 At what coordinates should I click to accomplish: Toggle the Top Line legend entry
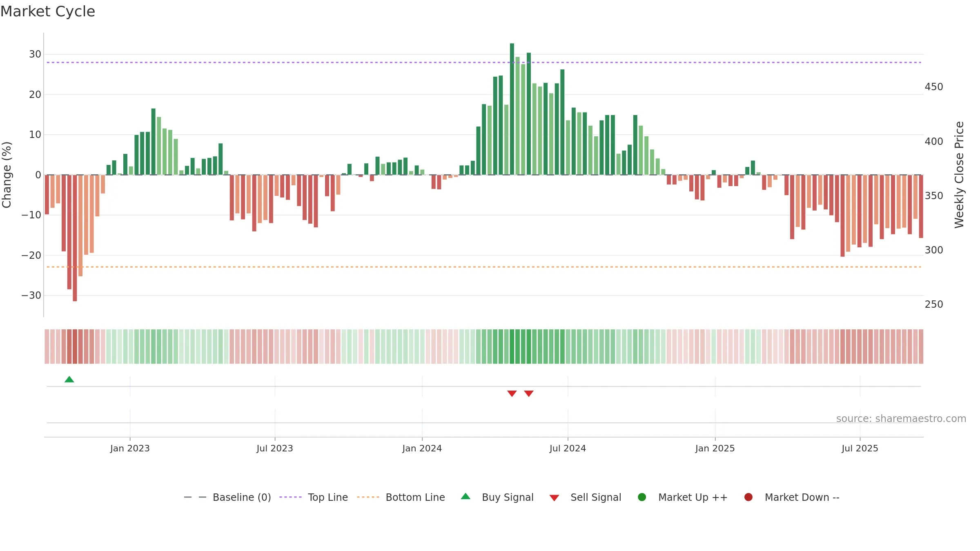point(314,497)
